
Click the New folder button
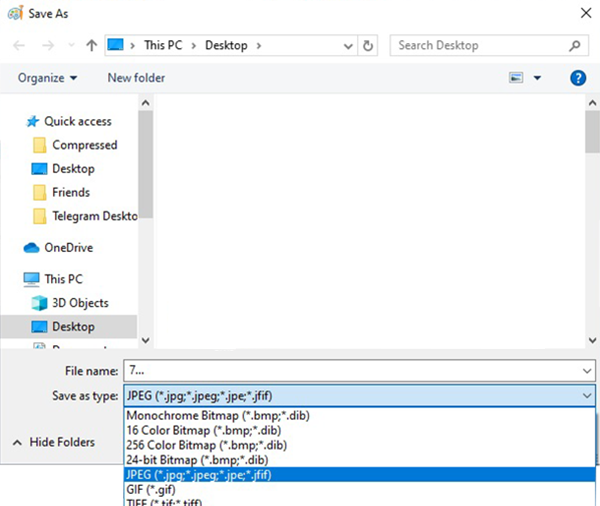136,78
